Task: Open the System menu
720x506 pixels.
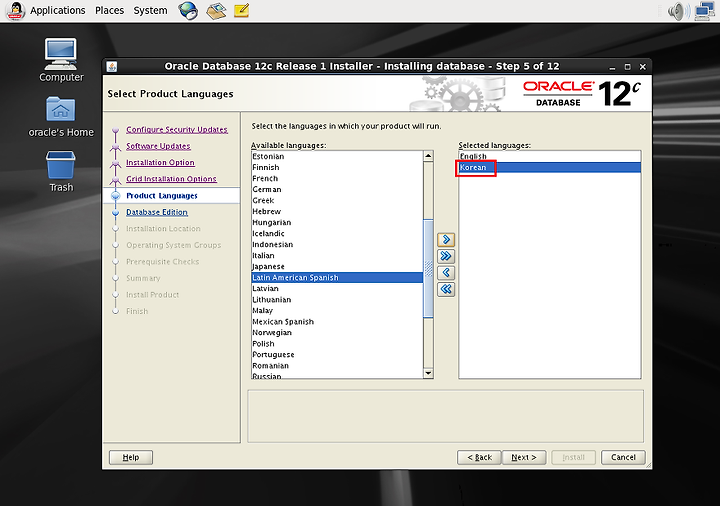Action: pyautogui.click(x=150, y=11)
